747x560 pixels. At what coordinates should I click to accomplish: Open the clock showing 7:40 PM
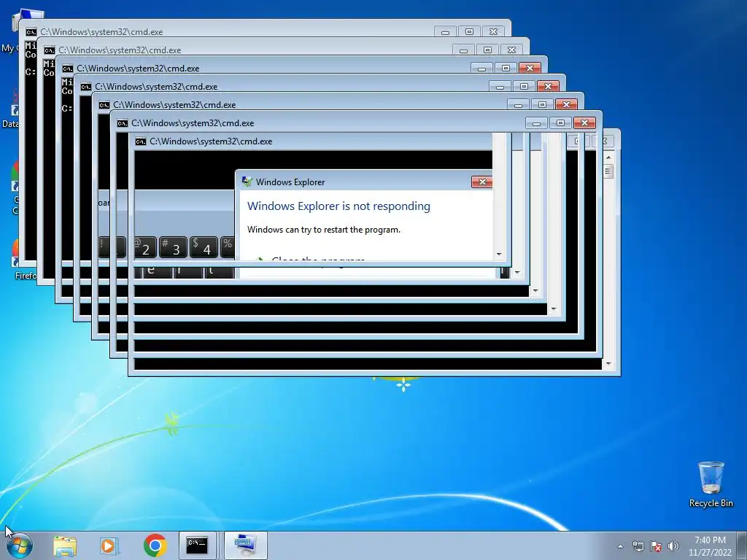click(710, 546)
